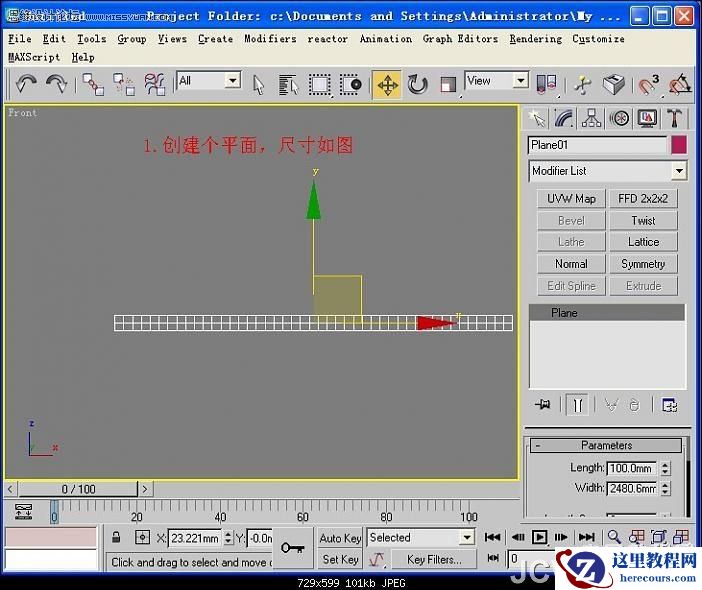Go to the start frame
702x590 pixels.
click(x=492, y=537)
